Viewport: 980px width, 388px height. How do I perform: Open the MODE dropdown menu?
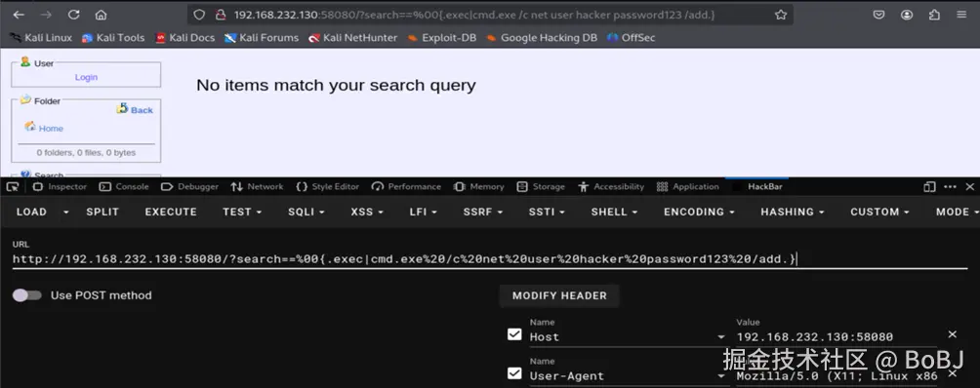tap(957, 213)
